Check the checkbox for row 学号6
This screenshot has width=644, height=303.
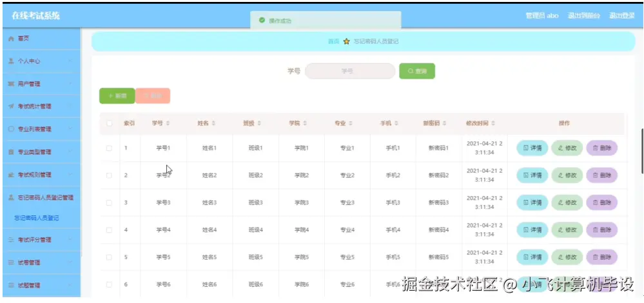[109, 284]
